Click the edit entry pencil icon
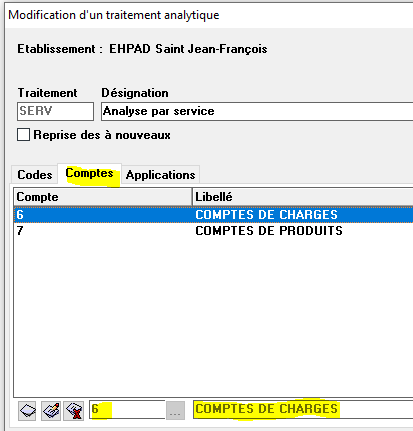Screen dimensions: 413x431 [51, 411]
